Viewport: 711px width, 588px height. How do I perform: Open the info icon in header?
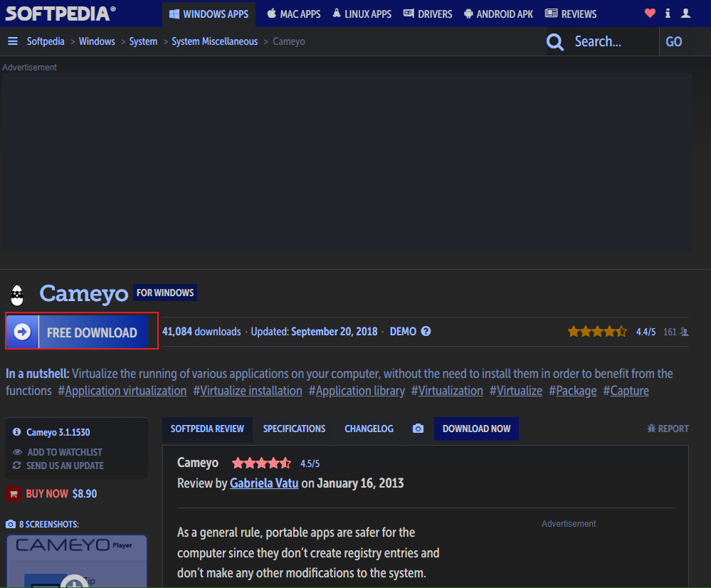point(668,13)
